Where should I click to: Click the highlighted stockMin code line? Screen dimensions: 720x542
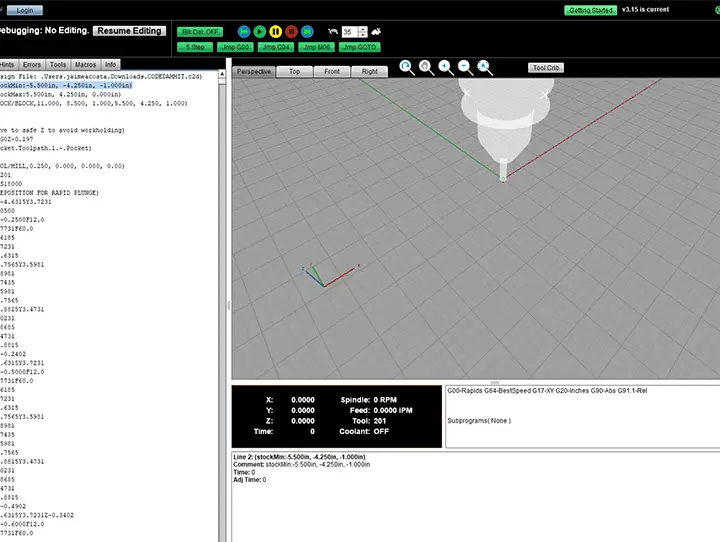coord(66,85)
